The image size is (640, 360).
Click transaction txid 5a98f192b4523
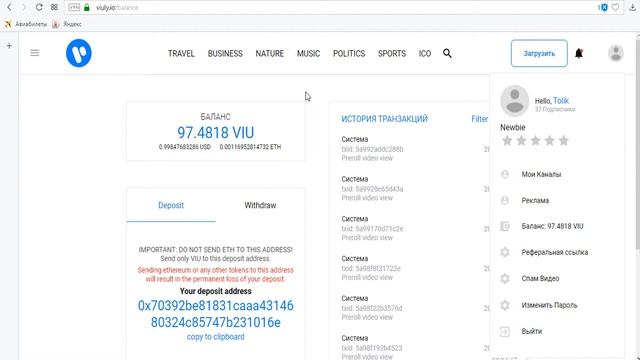[372, 348]
